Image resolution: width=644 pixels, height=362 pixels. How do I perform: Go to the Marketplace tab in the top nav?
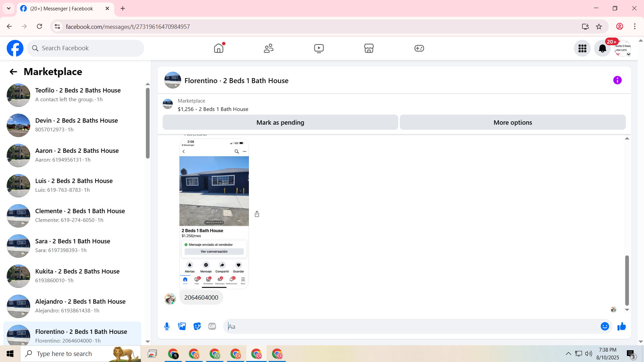point(369,48)
